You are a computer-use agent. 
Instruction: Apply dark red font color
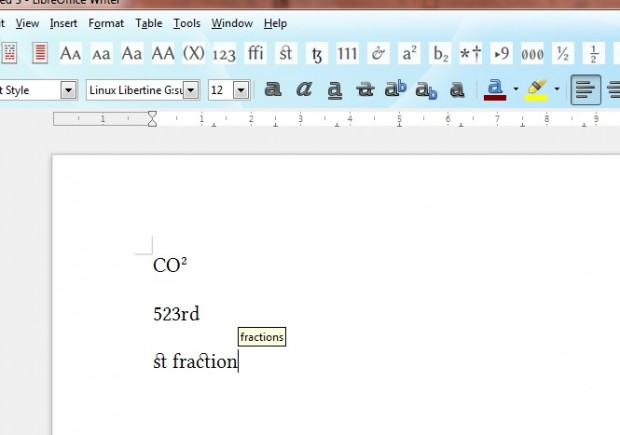point(495,90)
